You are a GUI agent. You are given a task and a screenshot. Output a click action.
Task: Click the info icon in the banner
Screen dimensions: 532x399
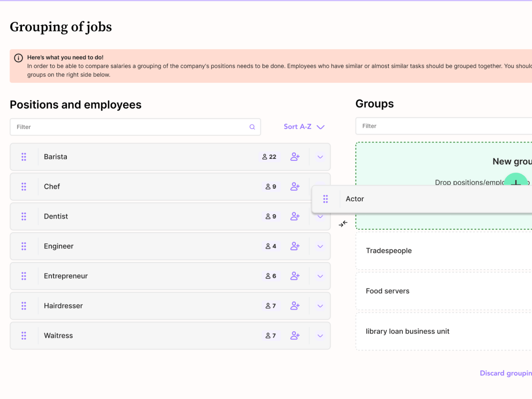[18, 57]
